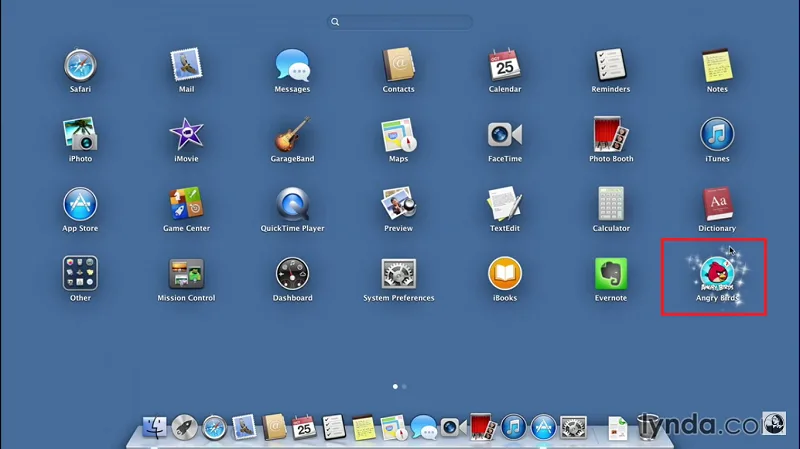Open Contacts in the Launchpad grid
The width and height of the screenshot is (800, 449).
[x=398, y=65]
